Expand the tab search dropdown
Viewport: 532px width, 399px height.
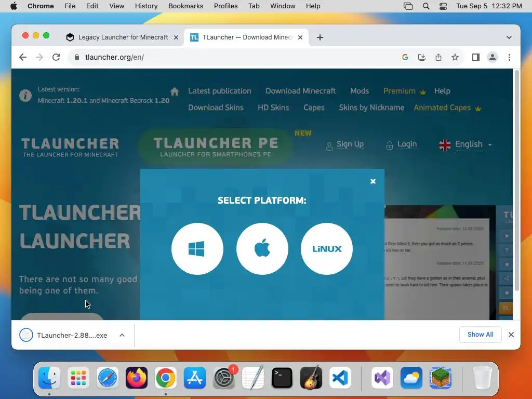click(x=509, y=37)
